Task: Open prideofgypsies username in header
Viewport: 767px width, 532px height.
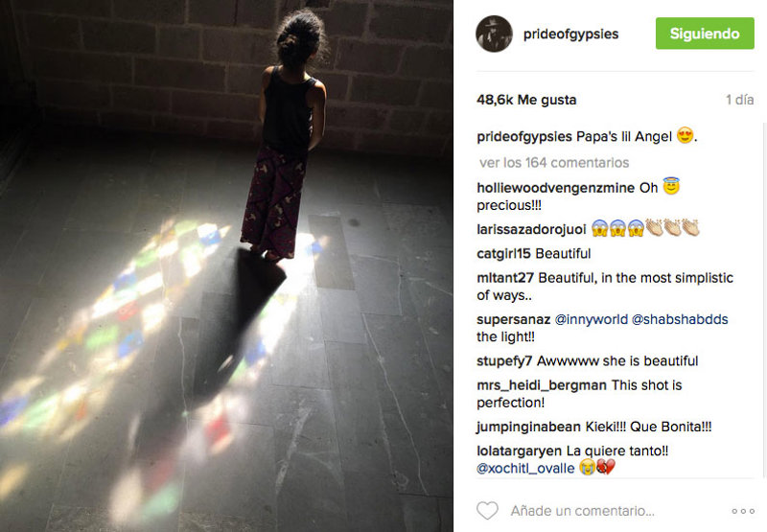Action: 570,34
